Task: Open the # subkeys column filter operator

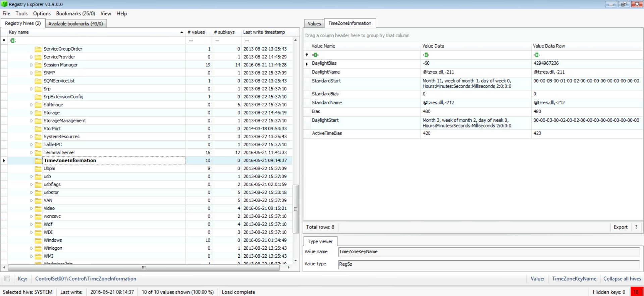Action: click(217, 41)
